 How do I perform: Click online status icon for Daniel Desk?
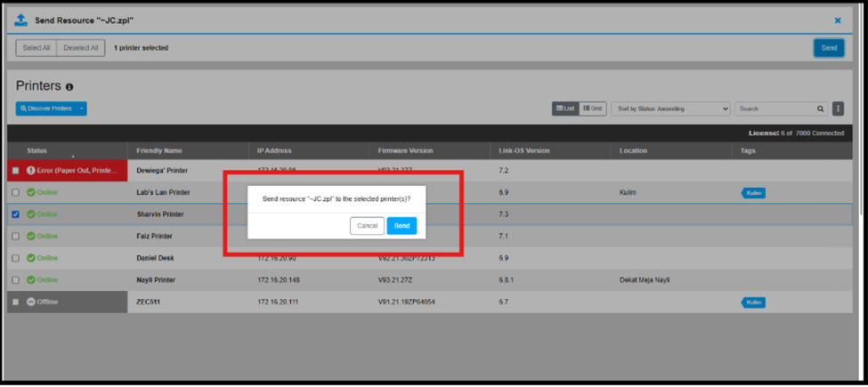pos(31,258)
